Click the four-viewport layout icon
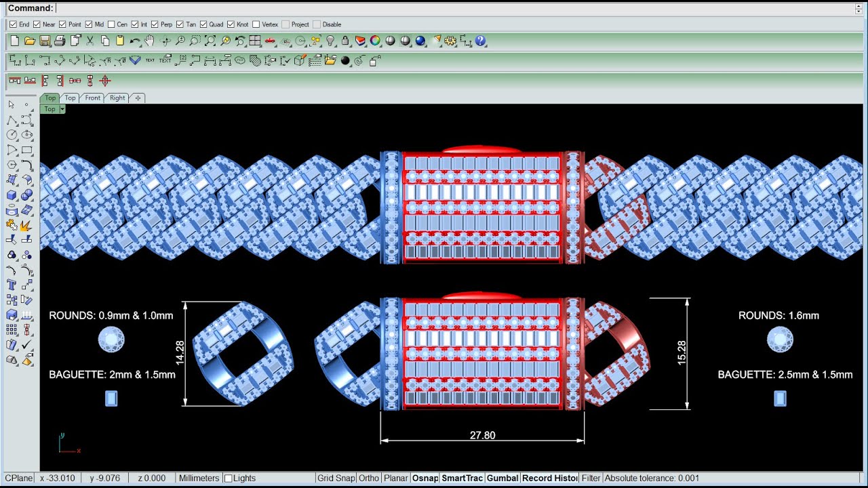 point(255,41)
